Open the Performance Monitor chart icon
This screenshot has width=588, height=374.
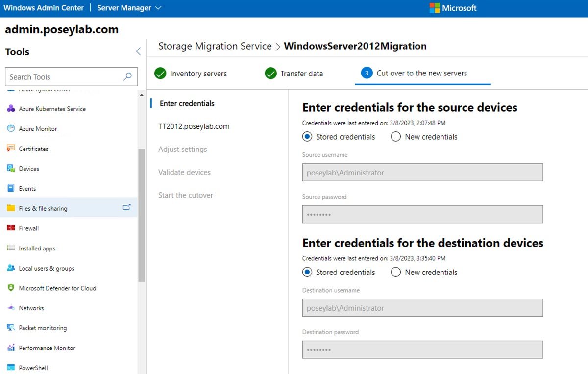(x=11, y=348)
